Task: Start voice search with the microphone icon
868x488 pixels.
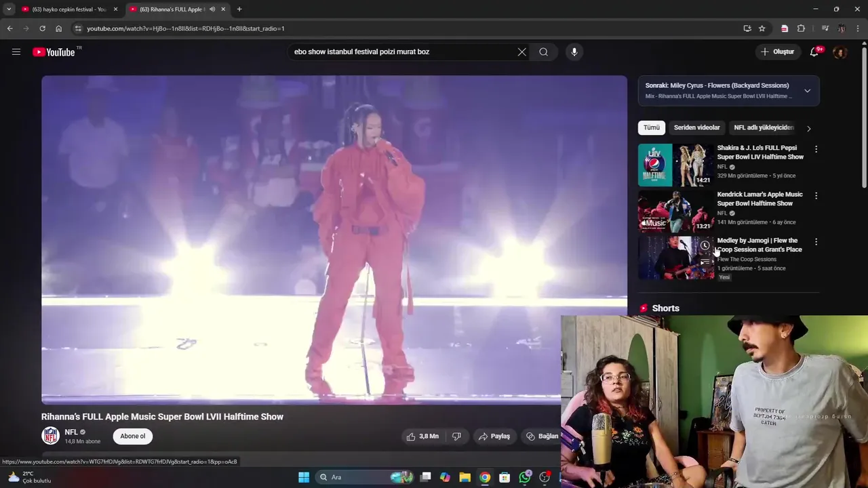Action: coord(574,52)
